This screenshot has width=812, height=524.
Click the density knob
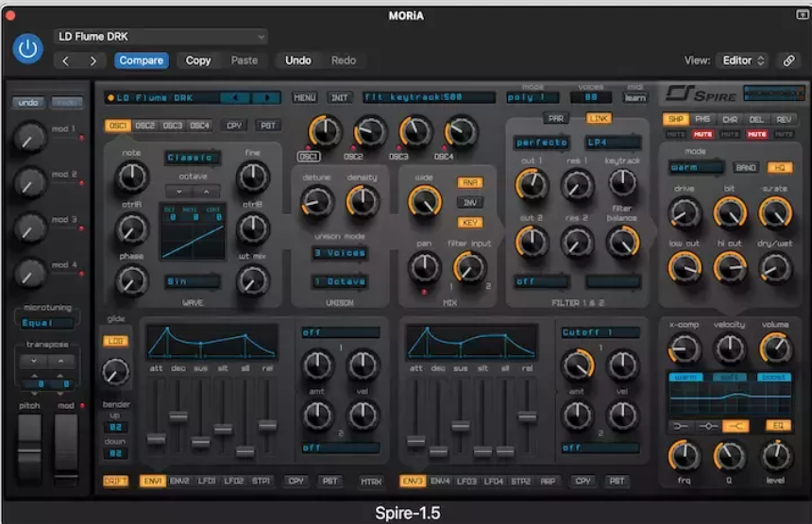[362, 201]
